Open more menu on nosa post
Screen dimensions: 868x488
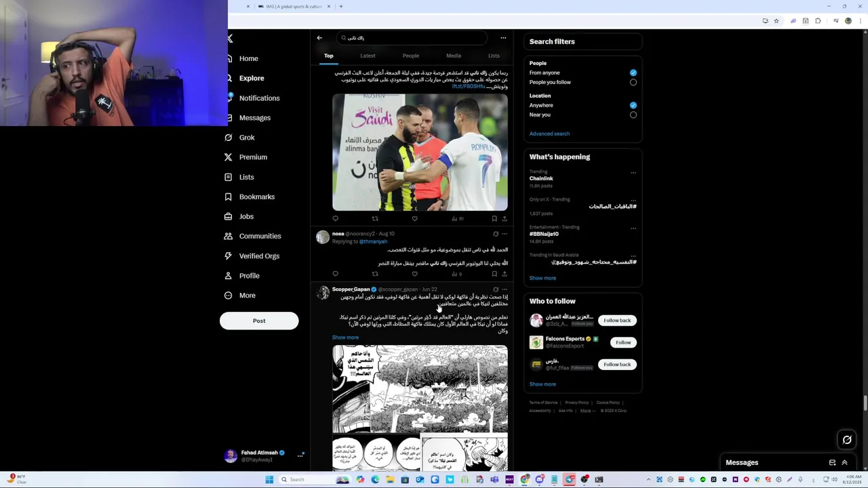504,234
